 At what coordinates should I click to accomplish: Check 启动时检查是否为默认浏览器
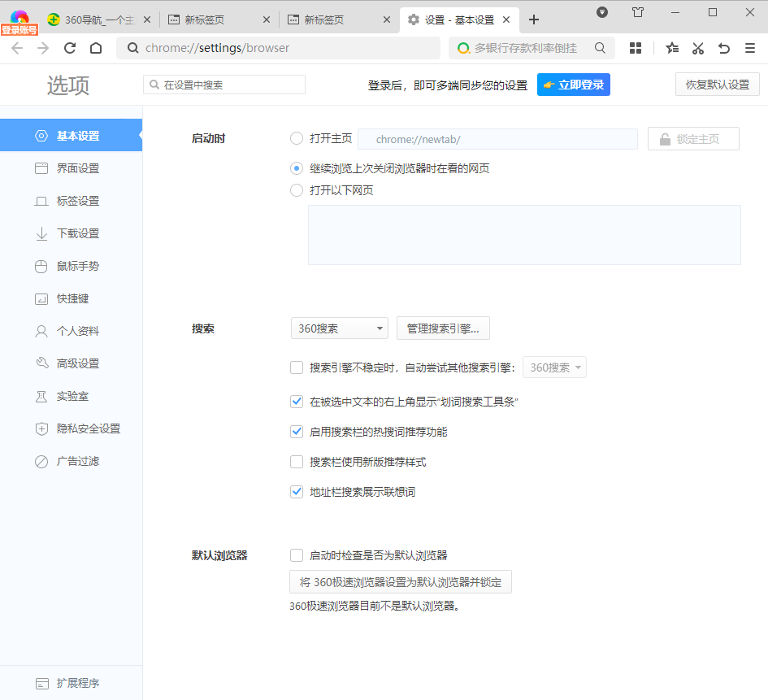pyautogui.click(x=297, y=555)
